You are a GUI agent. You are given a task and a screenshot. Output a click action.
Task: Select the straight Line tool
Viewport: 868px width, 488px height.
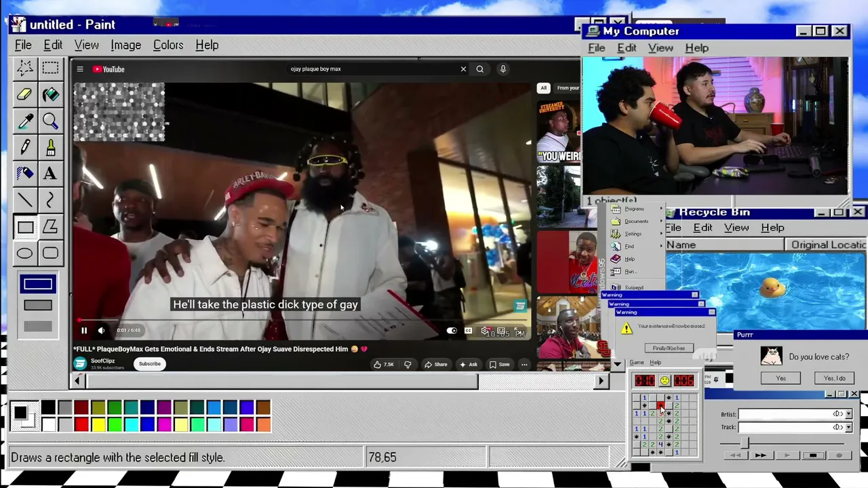(x=25, y=200)
